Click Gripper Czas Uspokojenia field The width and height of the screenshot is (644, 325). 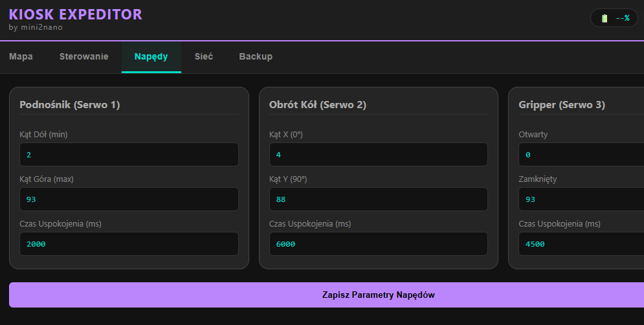click(581, 244)
